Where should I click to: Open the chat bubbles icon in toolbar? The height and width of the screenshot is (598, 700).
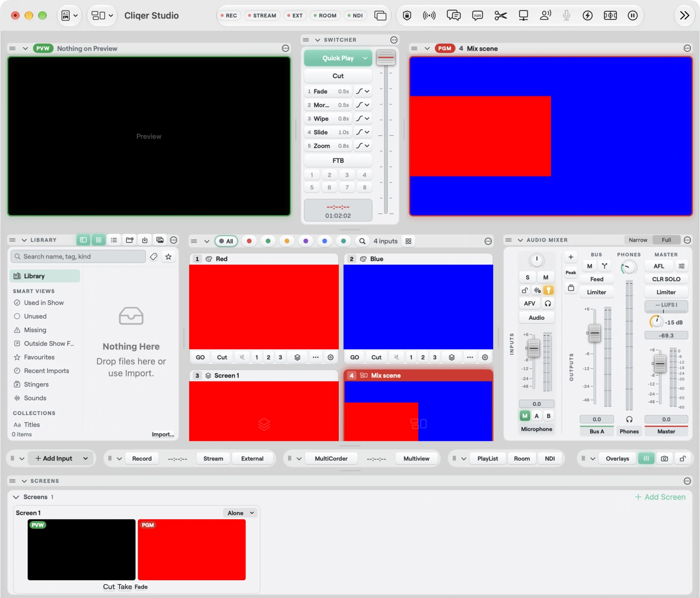tap(454, 16)
